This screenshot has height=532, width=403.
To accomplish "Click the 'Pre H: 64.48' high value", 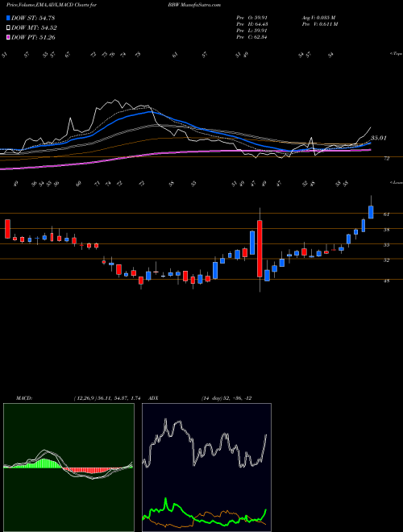I will click(251, 24).
